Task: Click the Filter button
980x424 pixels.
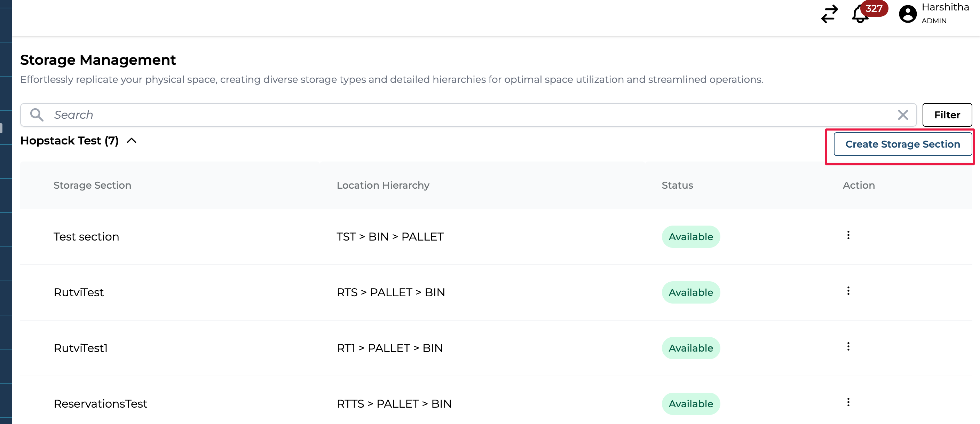Action: click(x=947, y=115)
